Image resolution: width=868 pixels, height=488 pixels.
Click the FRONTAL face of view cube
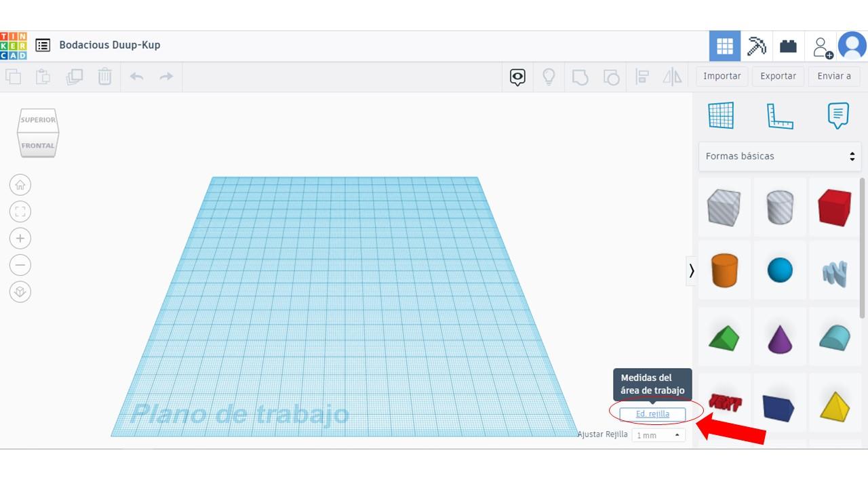[x=38, y=145]
